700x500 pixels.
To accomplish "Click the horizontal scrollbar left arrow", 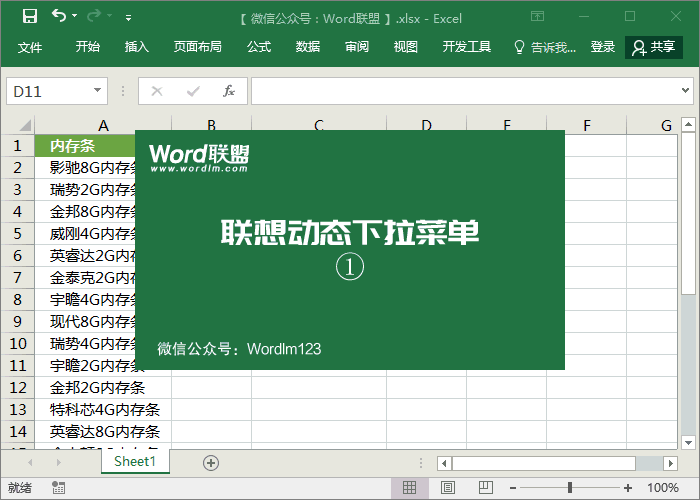I will tap(444, 463).
